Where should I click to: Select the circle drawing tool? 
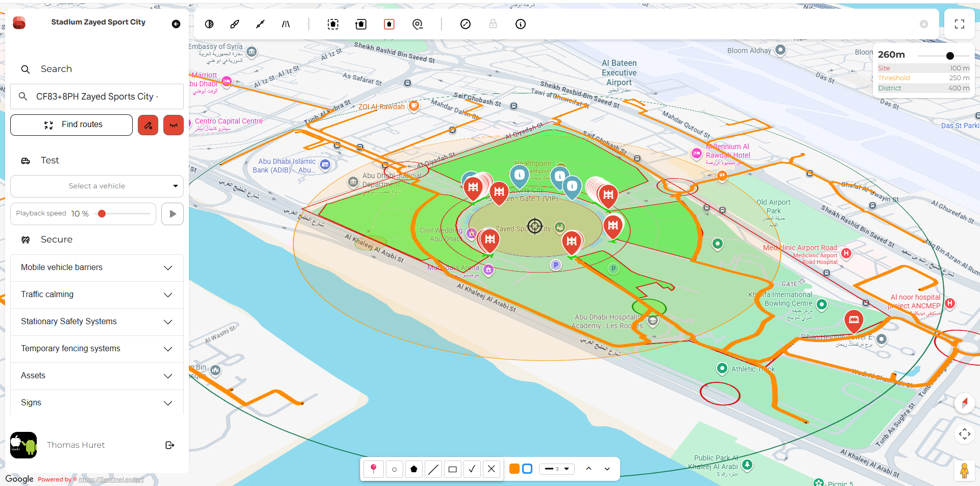(394, 469)
